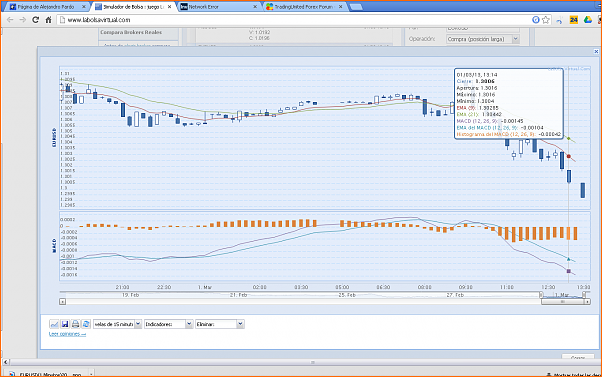Click the navigator scrollbar right arrow

(587, 302)
